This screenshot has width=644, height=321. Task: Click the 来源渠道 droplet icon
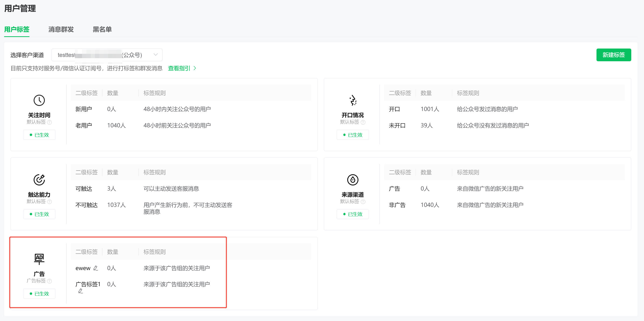click(352, 179)
